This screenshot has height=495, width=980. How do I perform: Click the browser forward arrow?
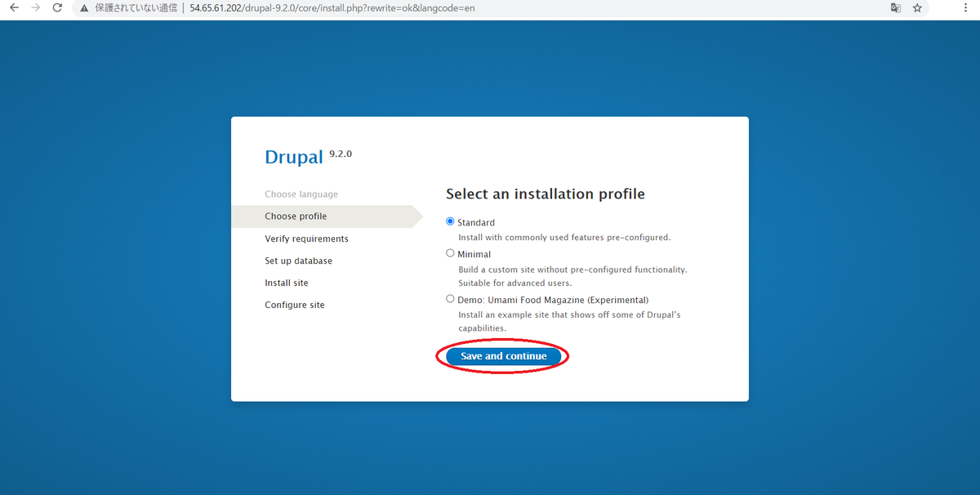(x=35, y=7)
